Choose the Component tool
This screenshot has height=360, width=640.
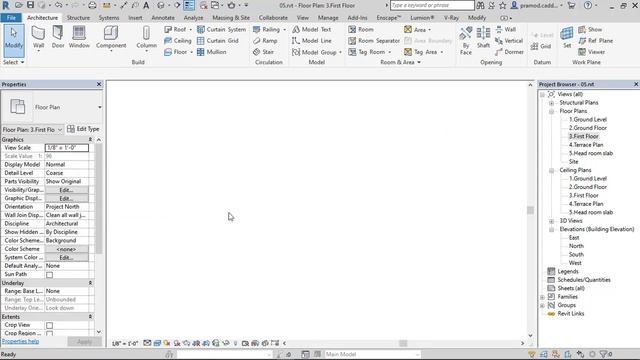(x=111, y=38)
